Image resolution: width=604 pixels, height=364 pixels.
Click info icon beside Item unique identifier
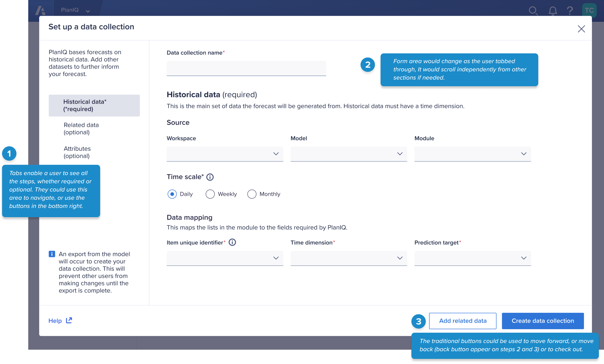232,243
